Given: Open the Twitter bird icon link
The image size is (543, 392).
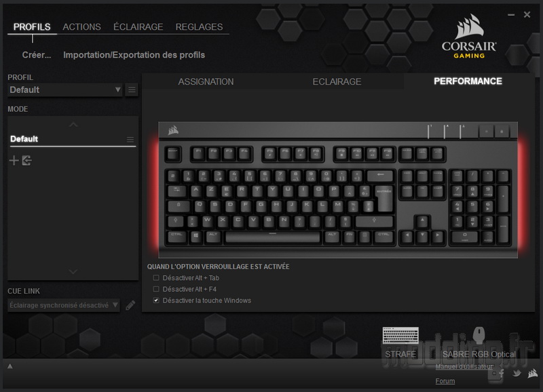Looking at the screenshot, I should tap(517, 373).
